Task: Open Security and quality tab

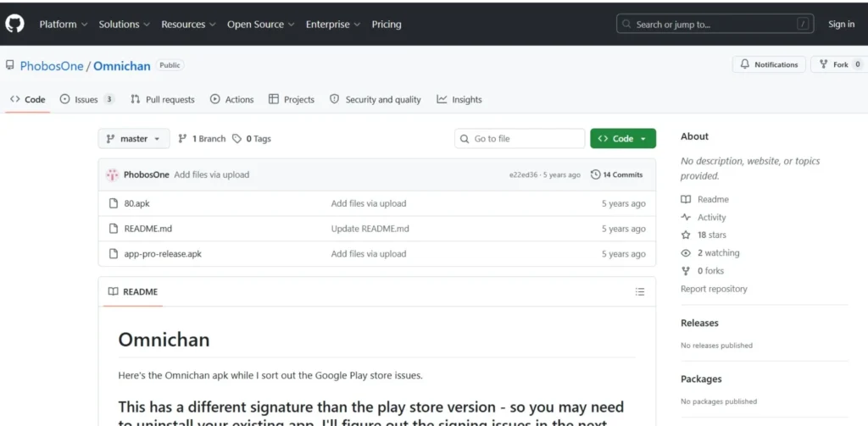Action: 375,100
